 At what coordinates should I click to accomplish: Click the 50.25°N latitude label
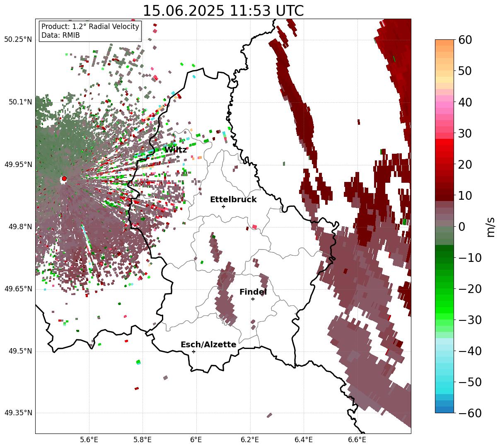pyautogui.click(x=18, y=40)
